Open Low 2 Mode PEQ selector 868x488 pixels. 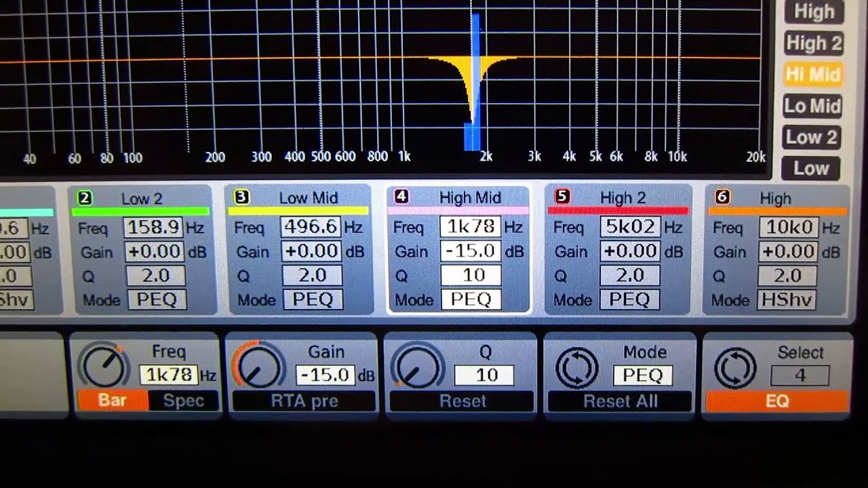click(x=157, y=300)
